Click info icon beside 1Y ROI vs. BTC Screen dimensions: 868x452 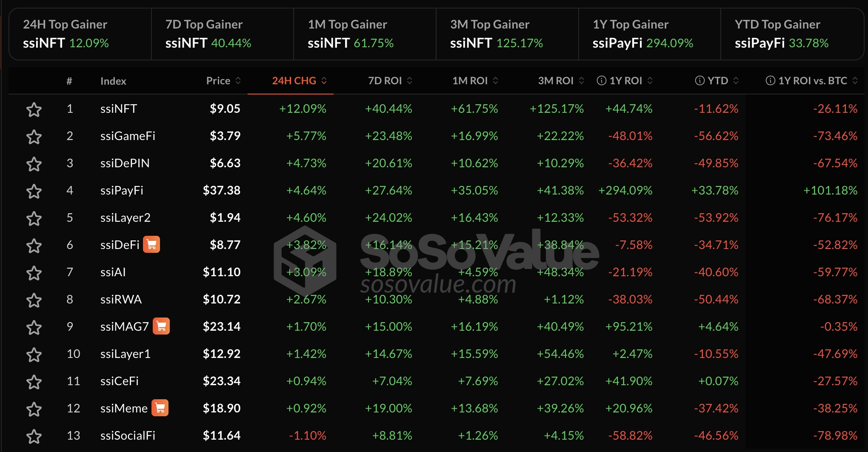770,81
